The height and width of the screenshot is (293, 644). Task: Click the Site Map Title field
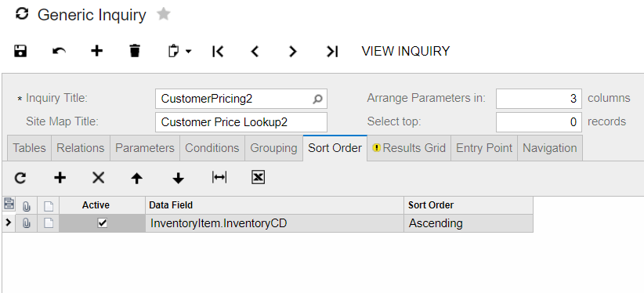(241, 122)
